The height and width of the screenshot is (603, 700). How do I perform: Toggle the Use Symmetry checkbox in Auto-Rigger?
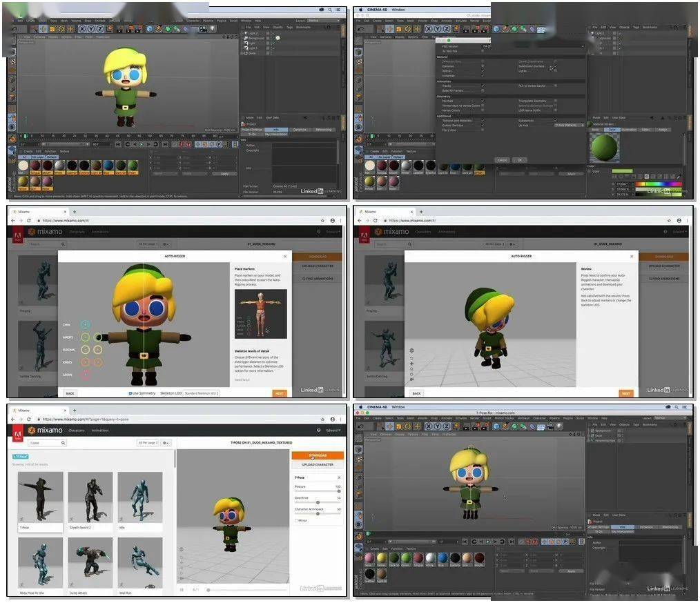pyautogui.click(x=130, y=393)
